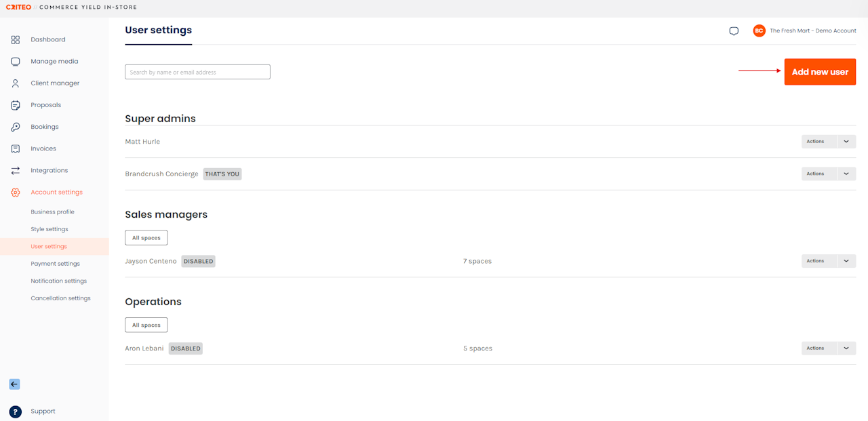Click the Add new user button
The image size is (868, 421).
click(x=820, y=72)
